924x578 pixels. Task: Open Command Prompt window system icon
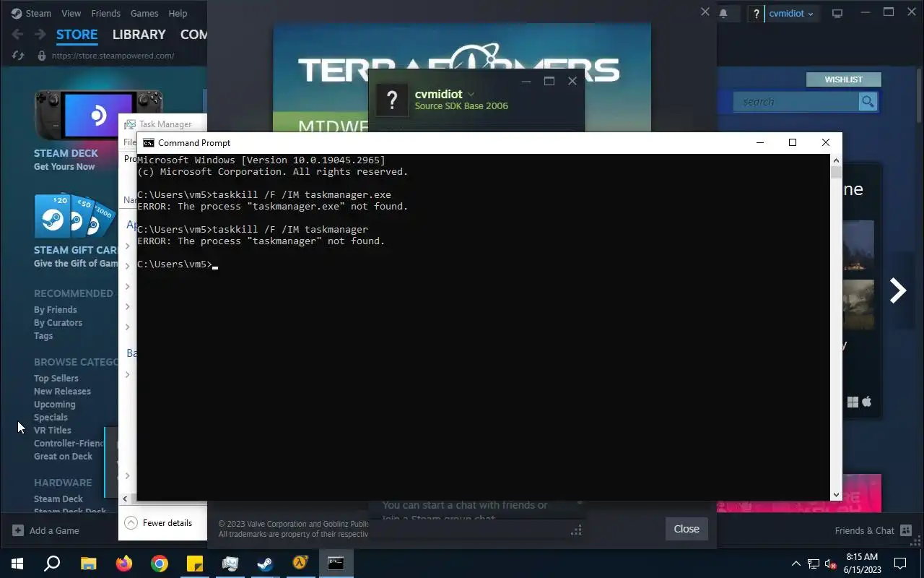[148, 143]
